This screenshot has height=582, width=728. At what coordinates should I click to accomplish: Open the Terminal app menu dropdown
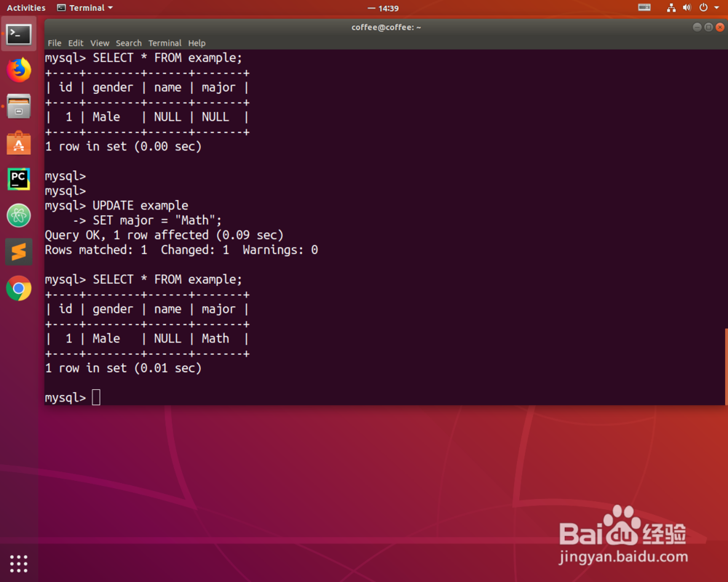pyautogui.click(x=85, y=8)
